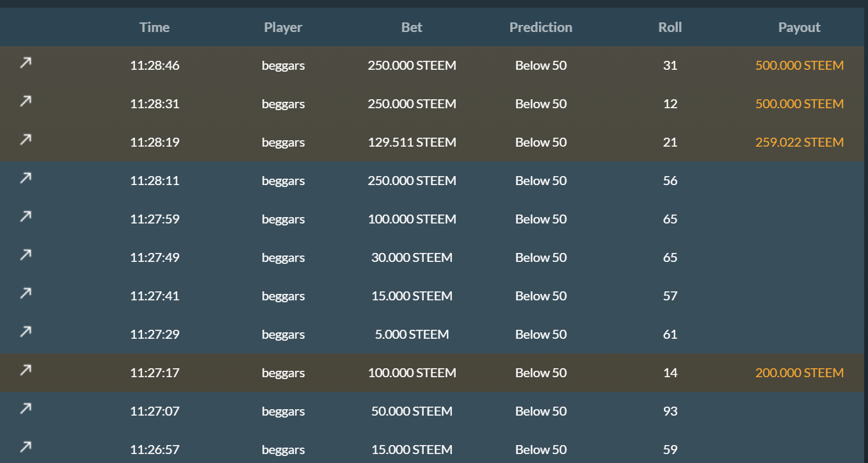The height and width of the screenshot is (463, 868).
Task: Open beggars player in 11:28:46 row
Action: [x=283, y=65]
